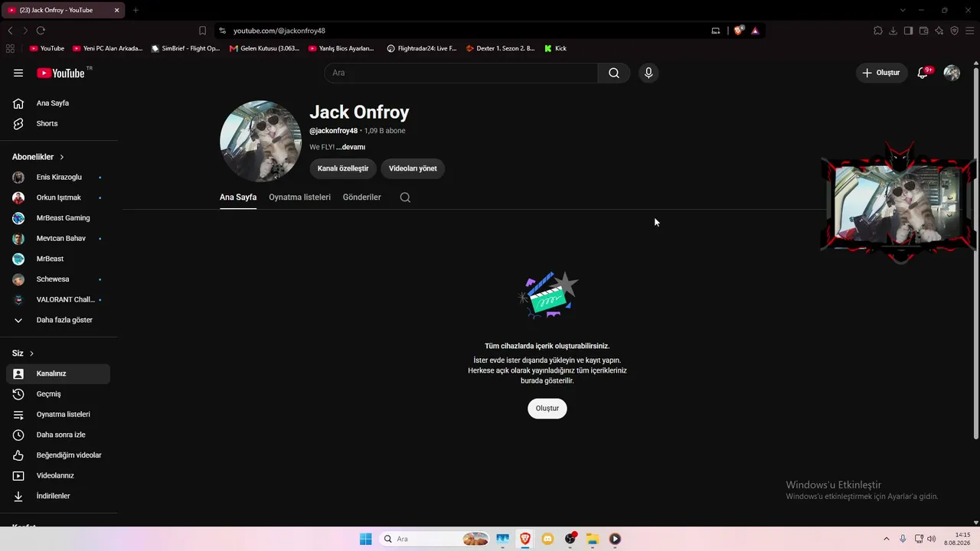Open the browser downloads icon
980x551 pixels.
[x=893, y=31]
